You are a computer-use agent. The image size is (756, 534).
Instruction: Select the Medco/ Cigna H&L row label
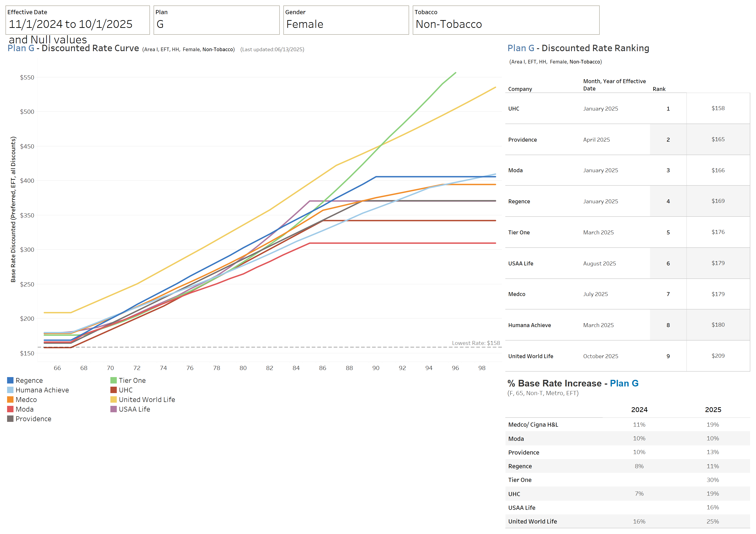coord(533,424)
